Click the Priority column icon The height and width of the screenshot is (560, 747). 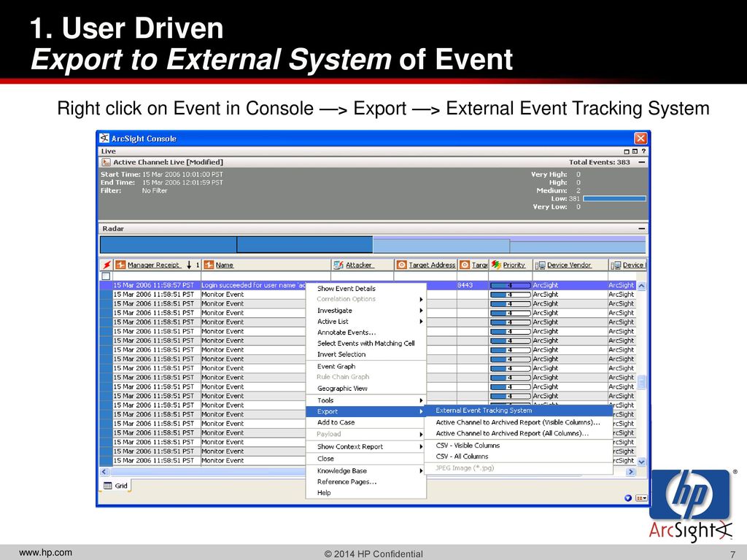[x=496, y=265]
